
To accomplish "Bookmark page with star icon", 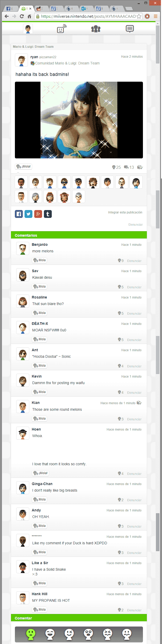I will pos(139,16).
